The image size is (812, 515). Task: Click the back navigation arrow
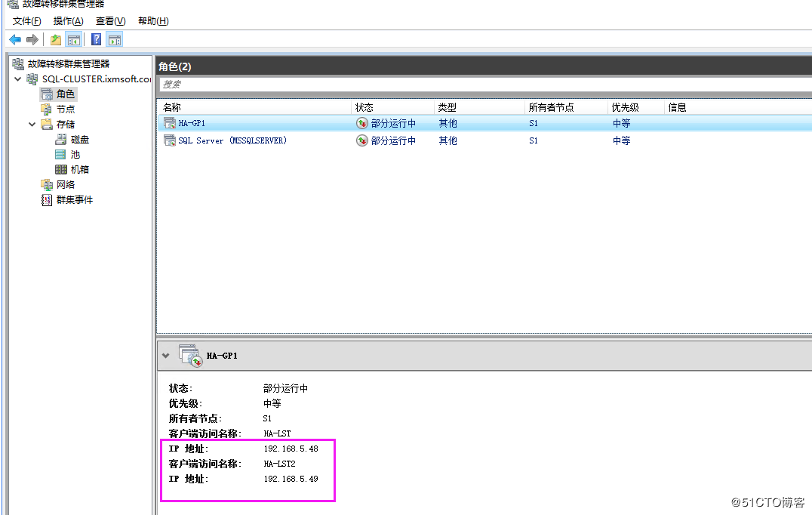coord(14,39)
